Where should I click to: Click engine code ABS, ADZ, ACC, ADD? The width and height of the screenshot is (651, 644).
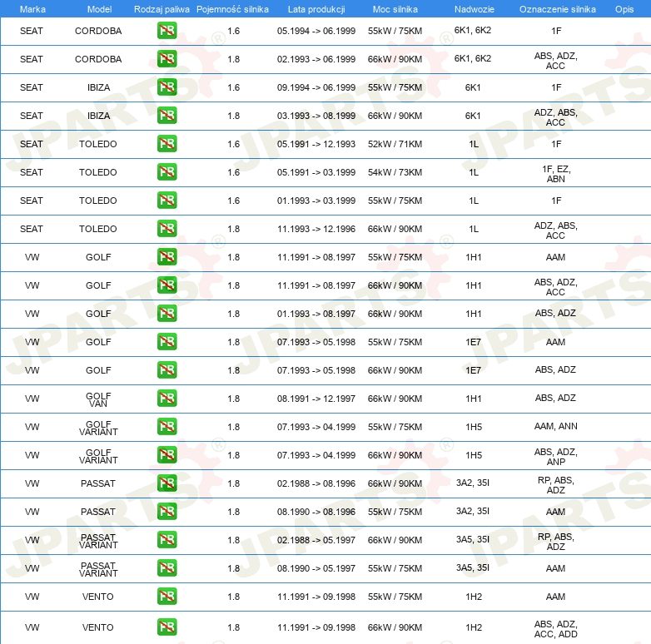pyautogui.click(x=555, y=629)
